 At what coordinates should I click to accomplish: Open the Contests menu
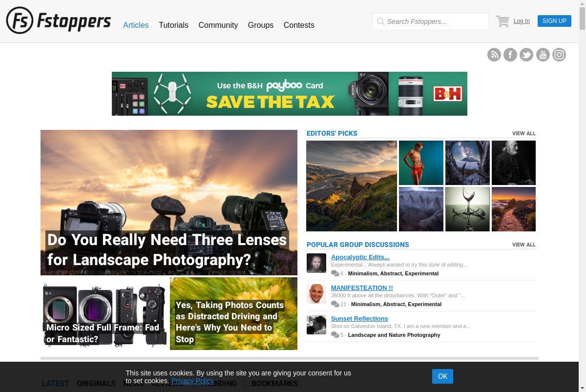point(299,25)
